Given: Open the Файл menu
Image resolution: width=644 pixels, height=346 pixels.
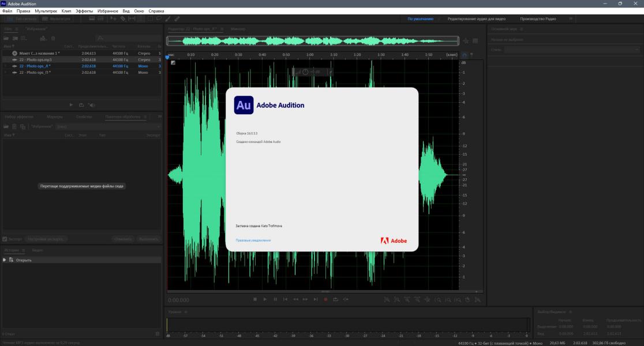Looking at the screenshot, I should click(7, 11).
